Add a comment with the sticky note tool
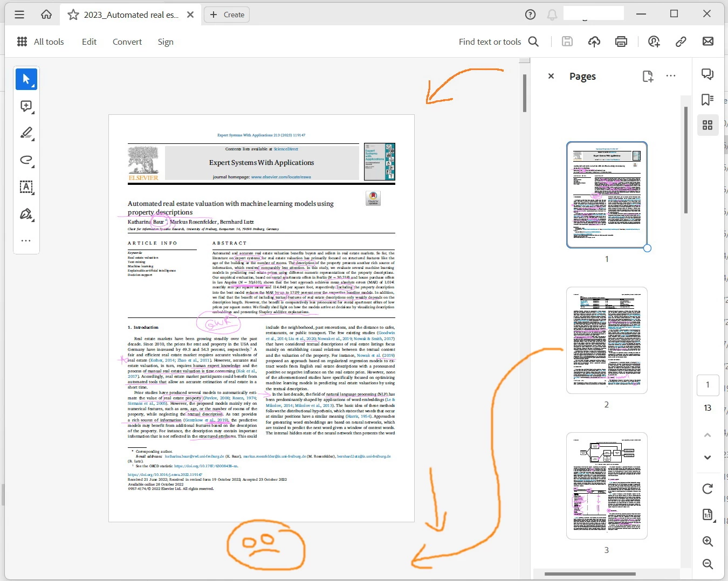This screenshot has width=728, height=581. 26,106
